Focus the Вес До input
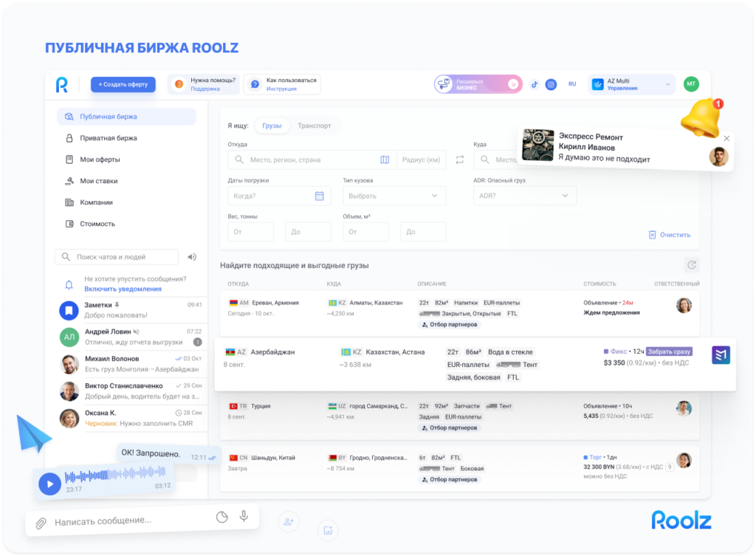 point(308,232)
